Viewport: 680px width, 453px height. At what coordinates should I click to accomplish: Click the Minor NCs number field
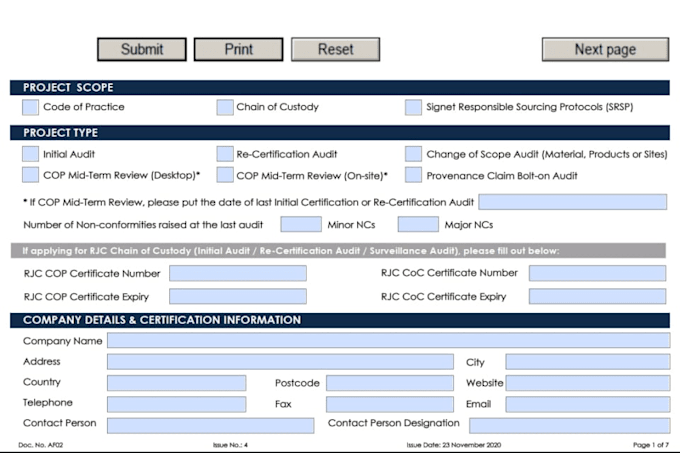tap(301, 225)
